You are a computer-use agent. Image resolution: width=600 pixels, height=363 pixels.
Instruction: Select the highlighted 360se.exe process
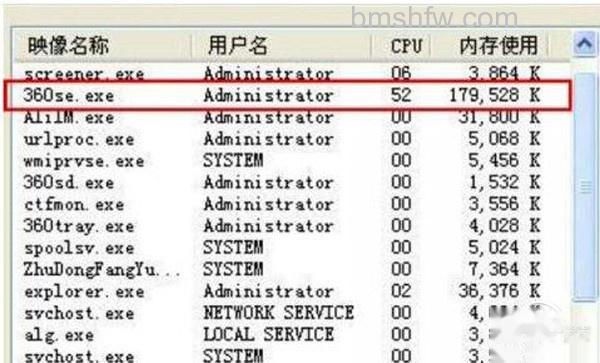point(292,95)
